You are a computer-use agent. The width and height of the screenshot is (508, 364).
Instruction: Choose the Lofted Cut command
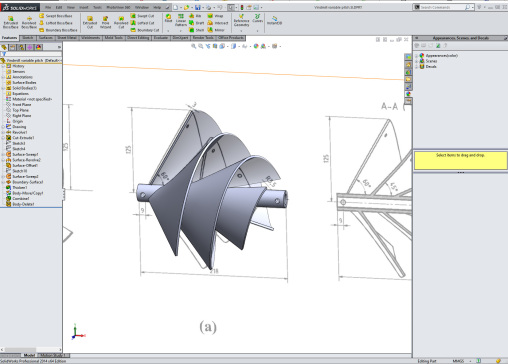142,23
